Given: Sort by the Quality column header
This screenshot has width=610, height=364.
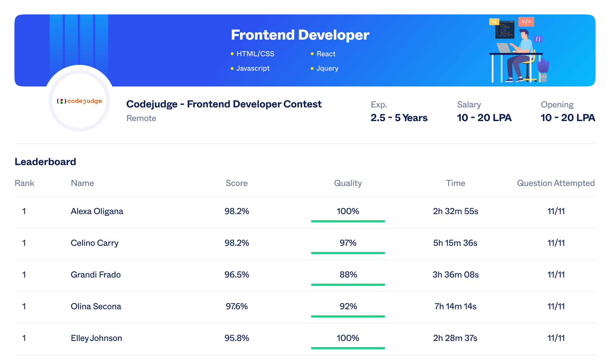Looking at the screenshot, I should [x=348, y=183].
